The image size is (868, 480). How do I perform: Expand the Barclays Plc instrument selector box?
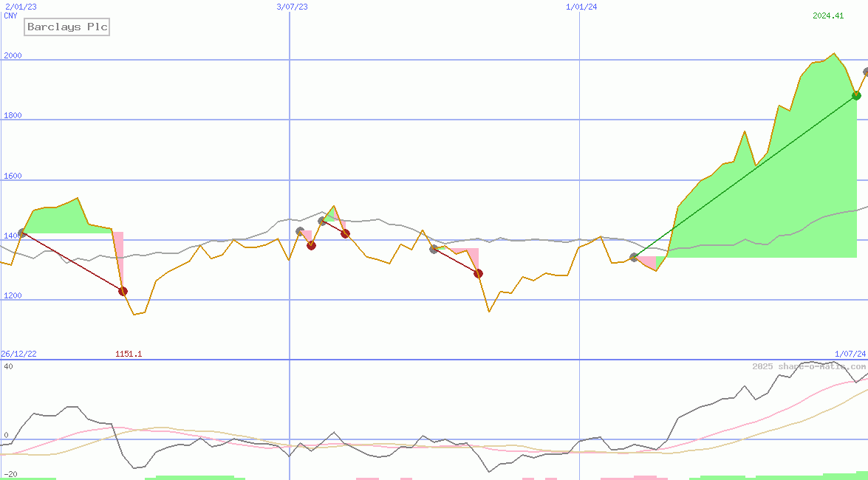tap(66, 27)
